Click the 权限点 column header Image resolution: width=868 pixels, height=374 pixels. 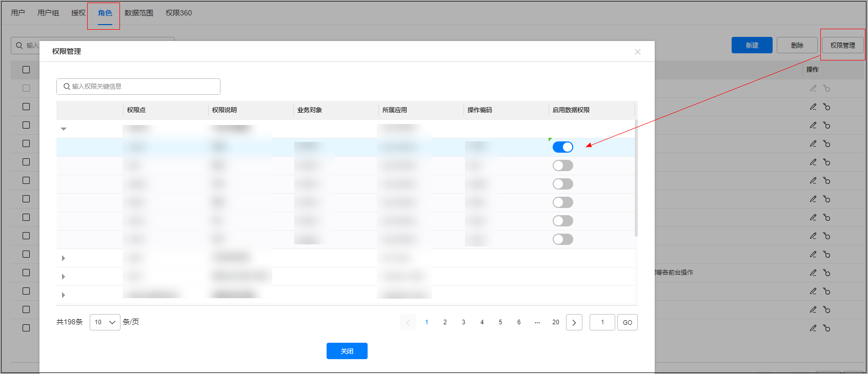click(136, 110)
